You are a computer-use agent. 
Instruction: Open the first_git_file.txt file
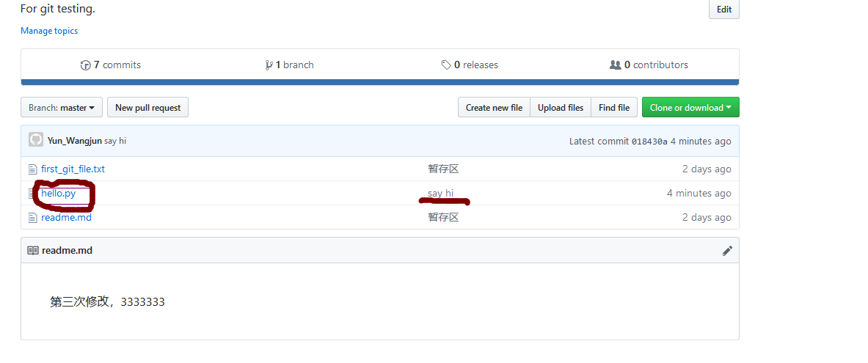(x=73, y=169)
